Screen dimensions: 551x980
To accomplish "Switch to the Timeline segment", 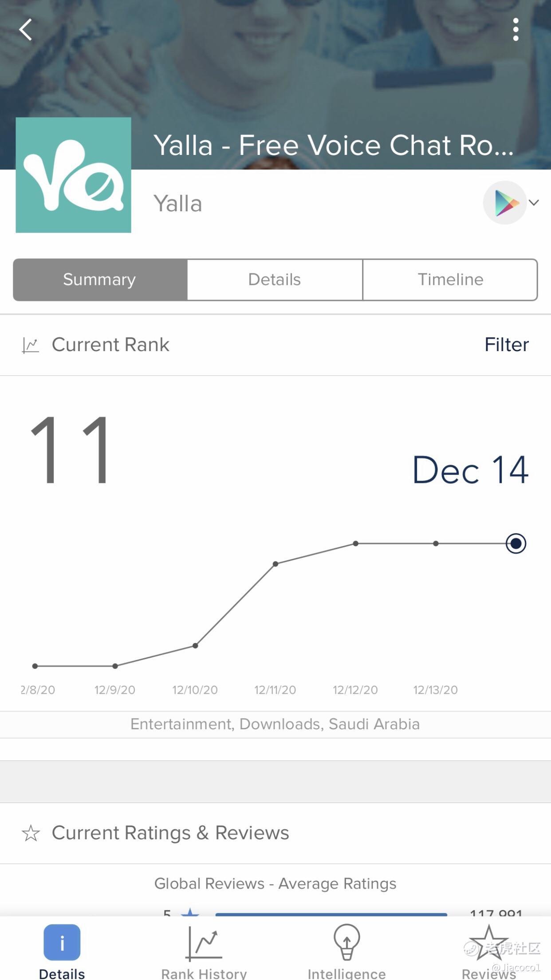I will pyautogui.click(x=450, y=280).
